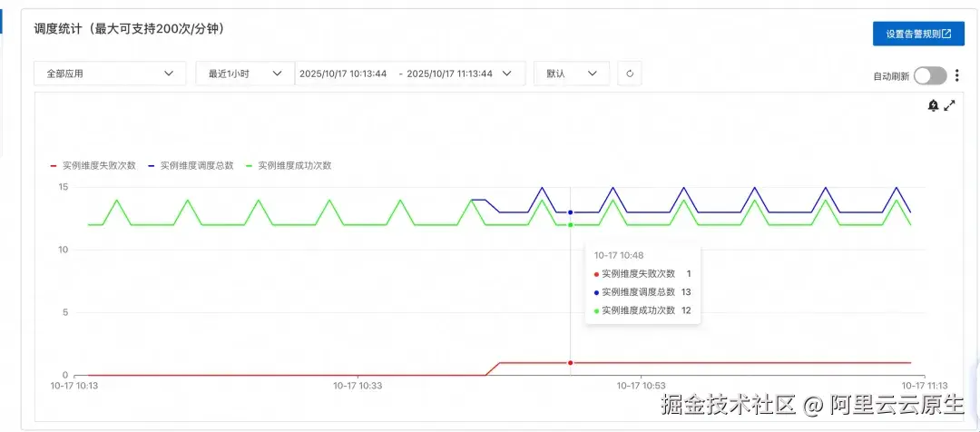Open the three-dot more options menu

[957, 75]
